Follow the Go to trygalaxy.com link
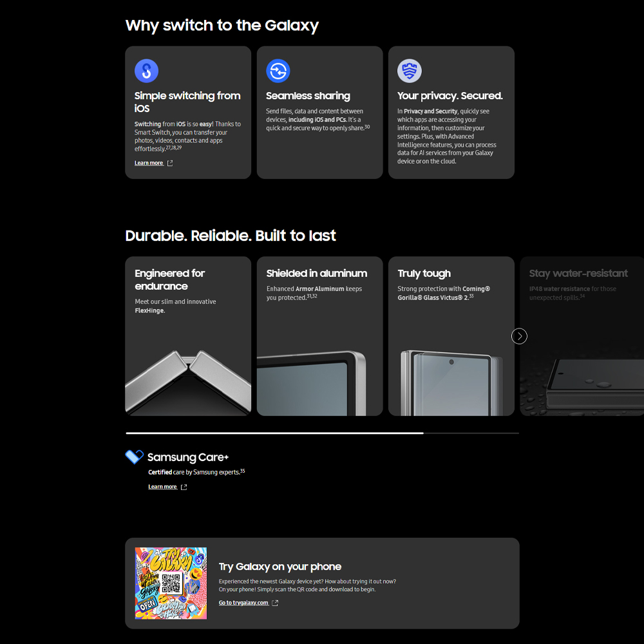This screenshot has width=644, height=644. 243,603
